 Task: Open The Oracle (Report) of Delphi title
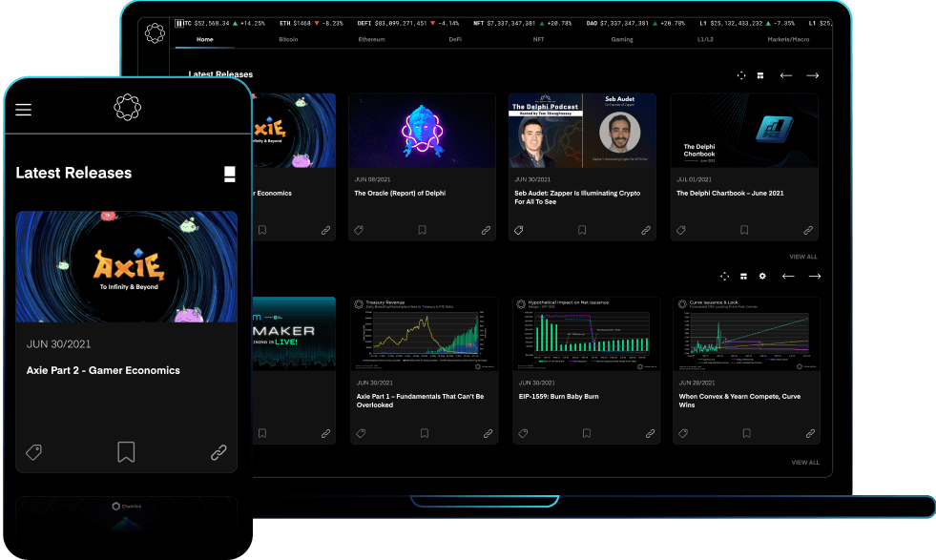pos(400,194)
